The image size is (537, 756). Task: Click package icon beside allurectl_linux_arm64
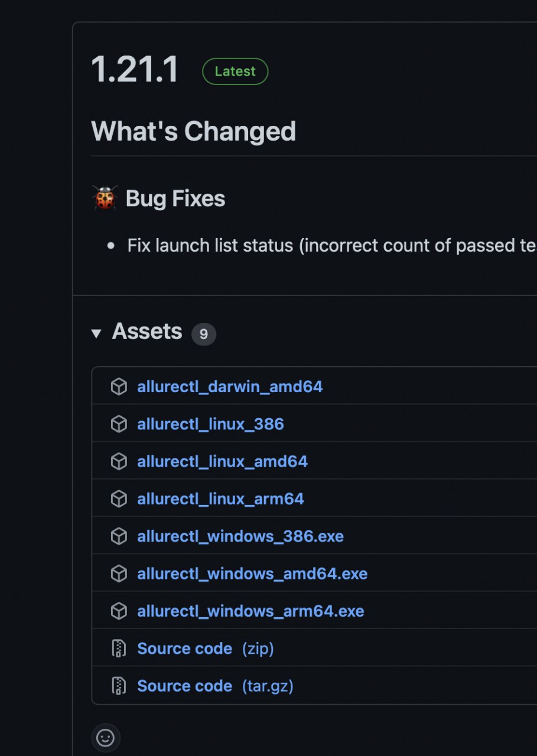[x=119, y=499]
